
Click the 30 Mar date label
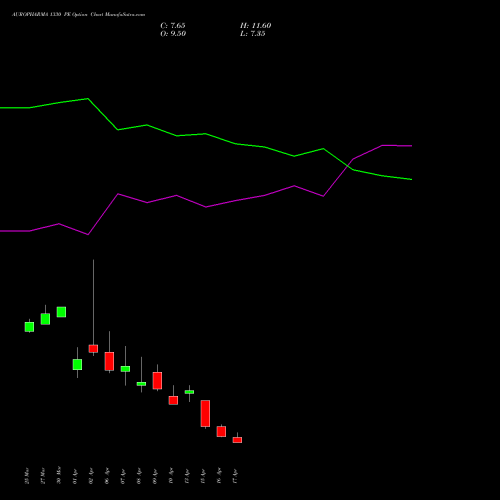point(59,475)
